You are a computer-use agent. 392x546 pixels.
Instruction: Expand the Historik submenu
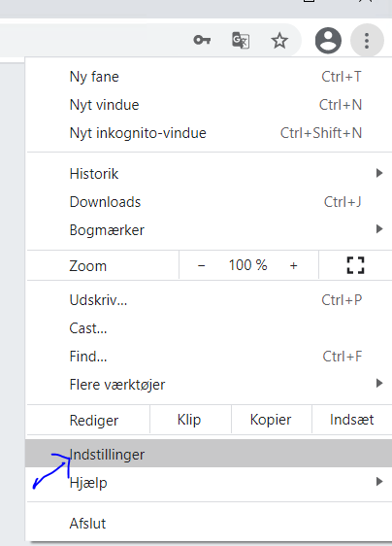coord(210,173)
